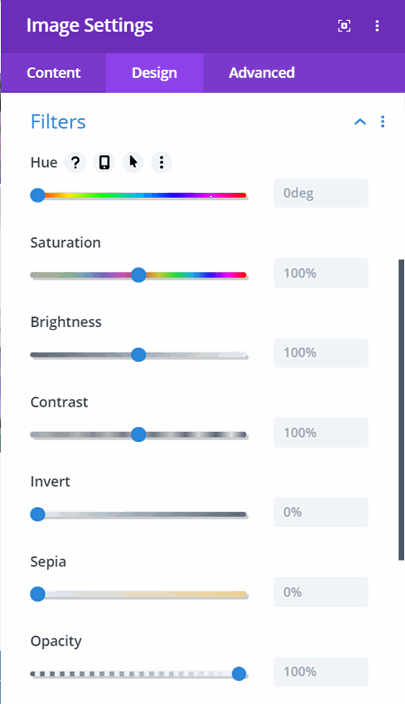The width and height of the screenshot is (405, 704).
Task: Click the Sepia 0% value field
Action: 321,592
